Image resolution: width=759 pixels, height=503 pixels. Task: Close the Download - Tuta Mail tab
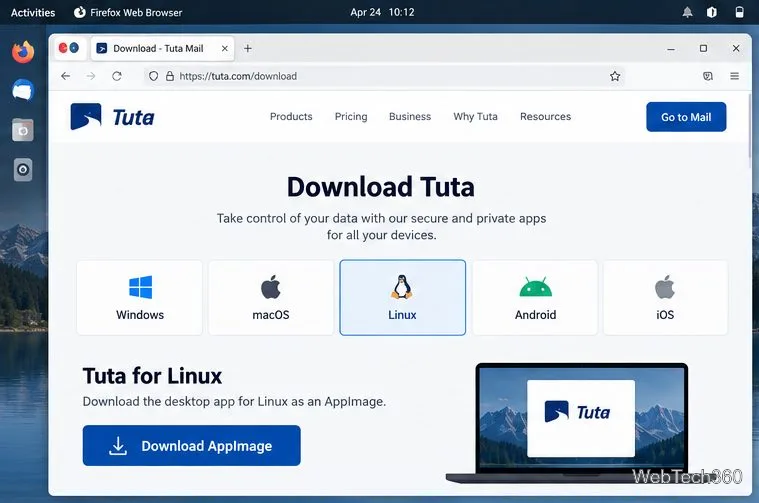(225, 48)
